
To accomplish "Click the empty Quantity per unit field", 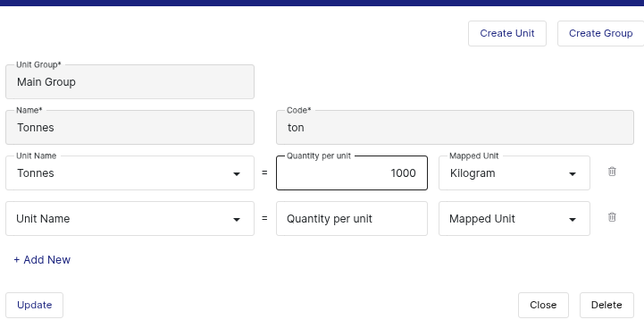I will coord(352,219).
